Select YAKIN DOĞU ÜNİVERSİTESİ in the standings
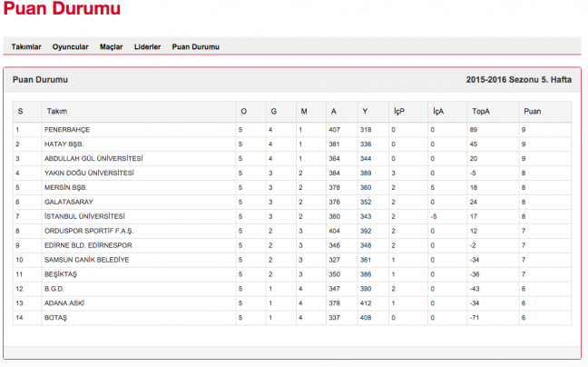This screenshot has width=588, height=367. click(x=89, y=173)
